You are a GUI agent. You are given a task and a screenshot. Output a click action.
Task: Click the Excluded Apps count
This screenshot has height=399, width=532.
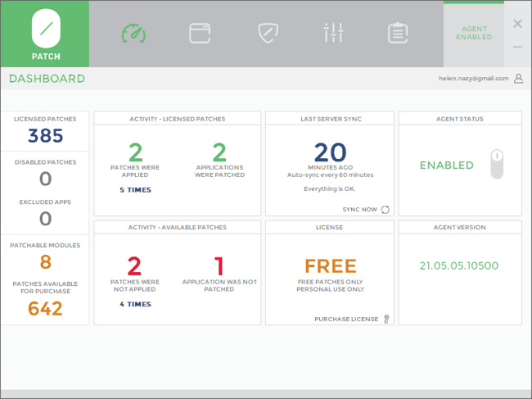pyautogui.click(x=46, y=219)
